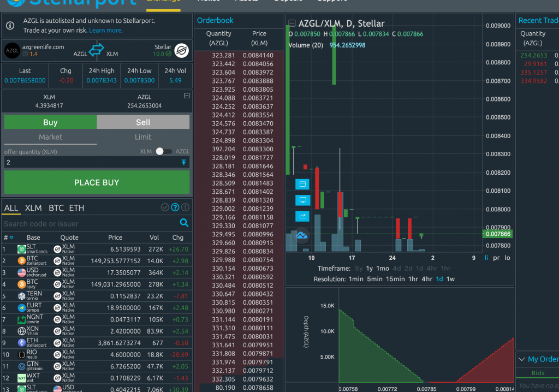559x392 pixels.
Task: Set chart resolution to 1min
Action: pos(356,280)
